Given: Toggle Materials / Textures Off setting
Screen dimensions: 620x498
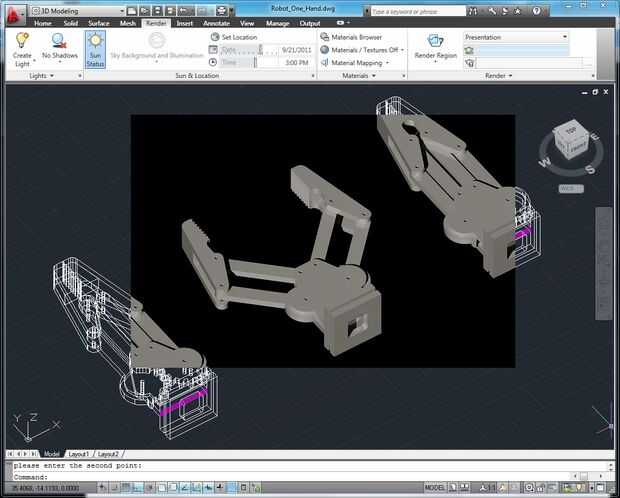Looking at the screenshot, I should (362, 50).
